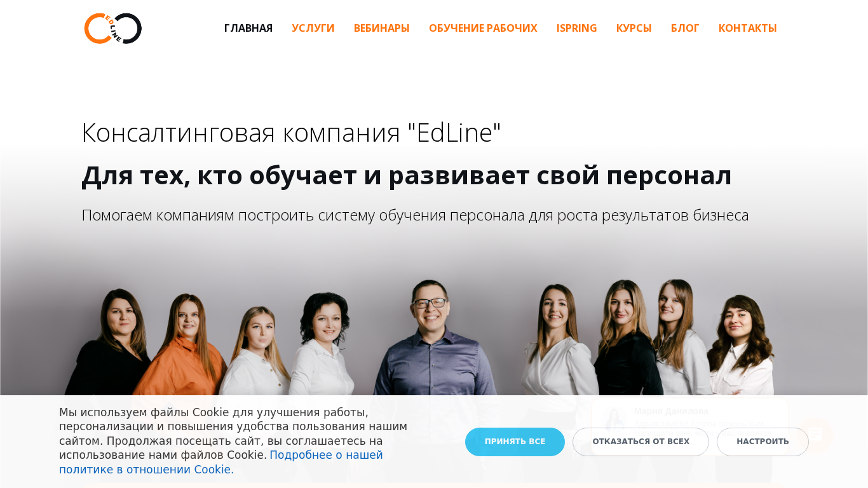Go to Вебинары page

(382, 28)
